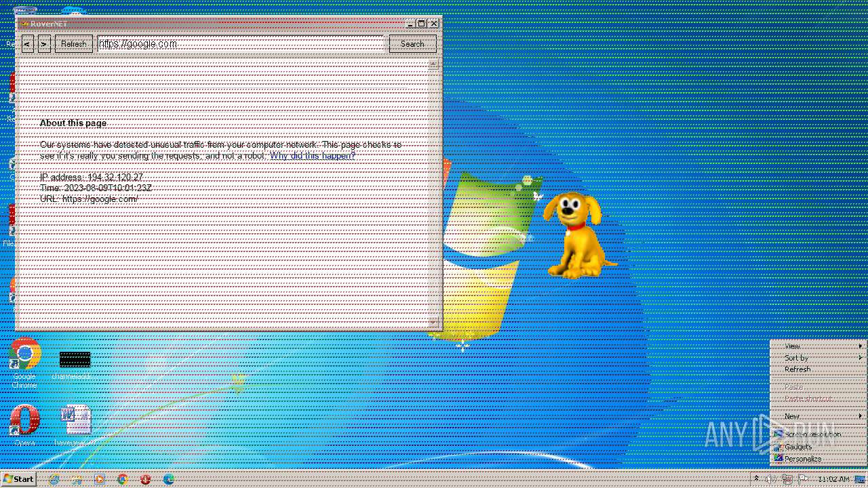Choose Gadgets in the context menu
Screen dimensions: 868x488
pyautogui.click(x=818, y=447)
